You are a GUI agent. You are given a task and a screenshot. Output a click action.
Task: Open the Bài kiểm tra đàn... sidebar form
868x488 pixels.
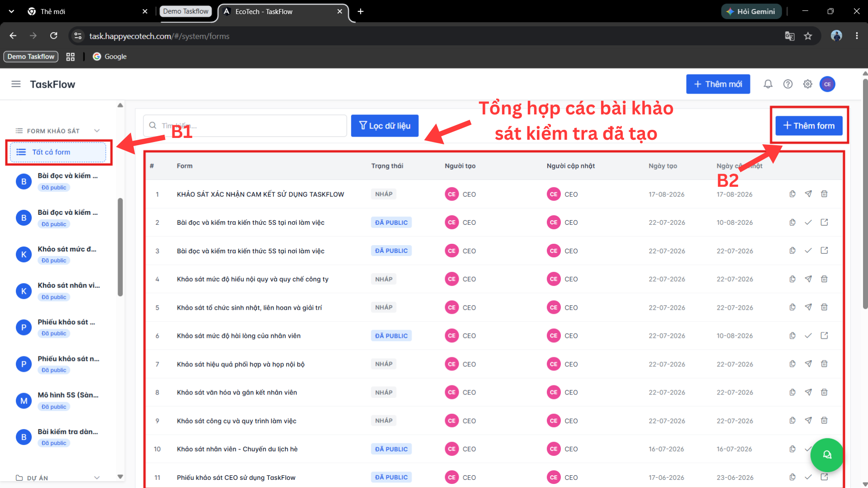click(58, 437)
